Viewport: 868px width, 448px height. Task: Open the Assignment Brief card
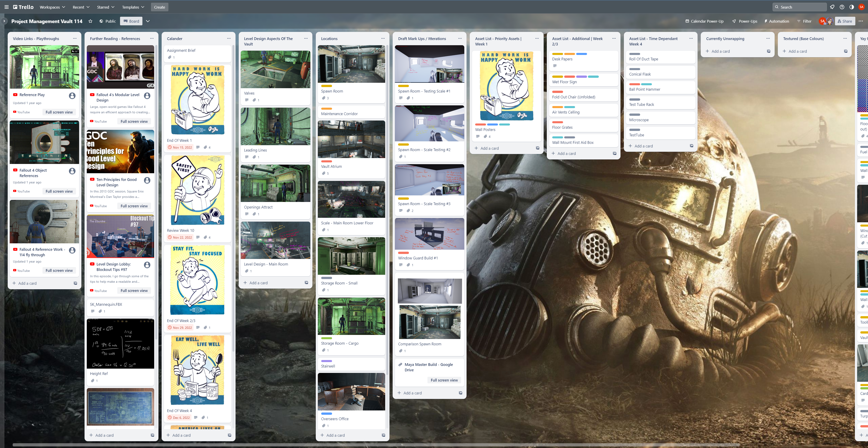[198, 54]
